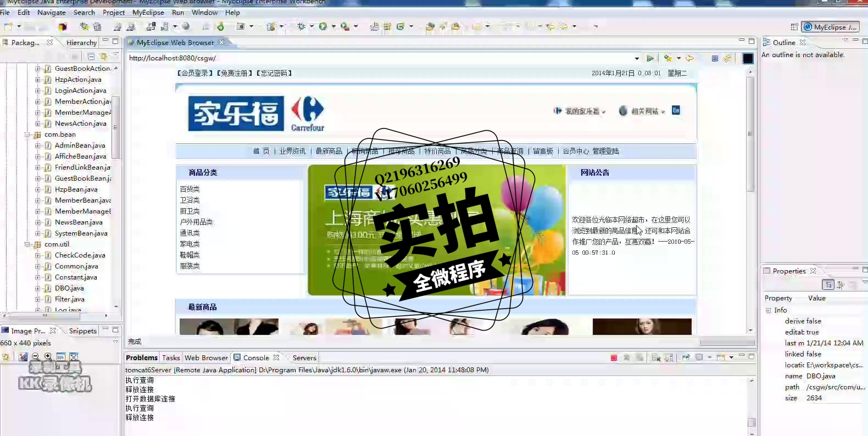Select LoginAction.java in the Package Explorer

click(80, 91)
